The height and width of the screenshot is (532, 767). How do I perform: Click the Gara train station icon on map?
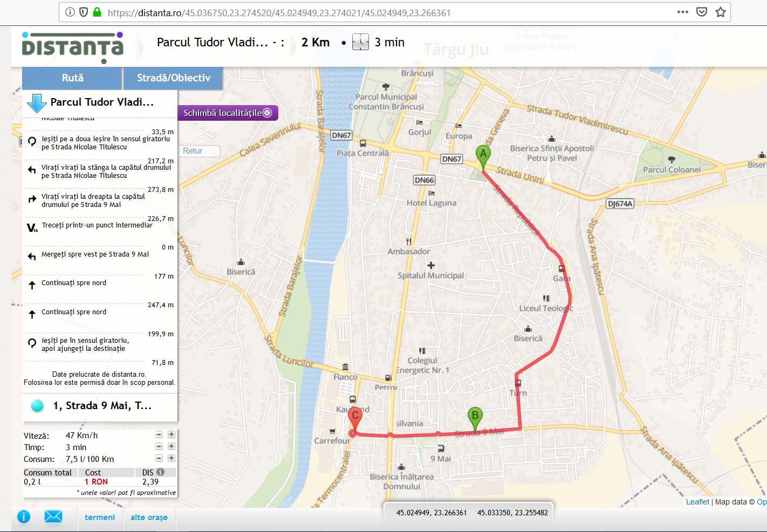[x=561, y=268]
